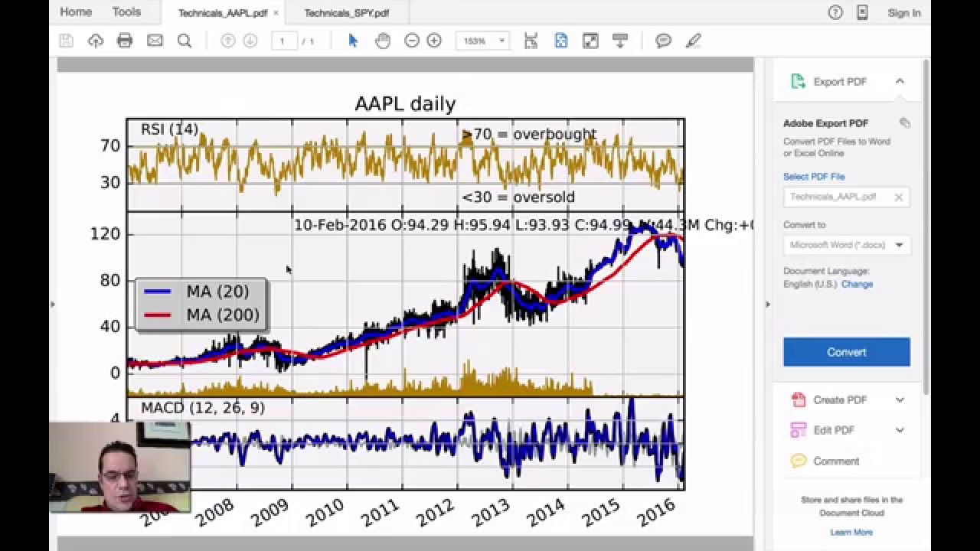Viewport: 980px width, 551px height.
Task: Click the Create PDF tool icon
Action: click(799, 399)
